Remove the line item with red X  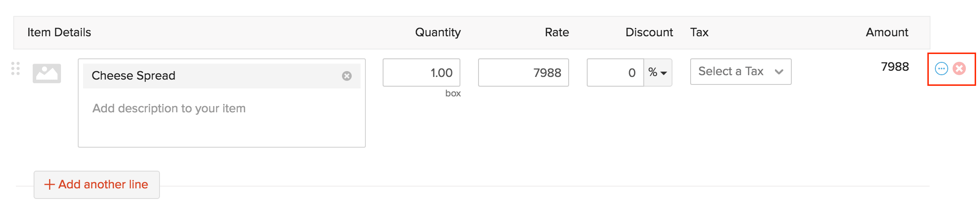coord(959,69)
